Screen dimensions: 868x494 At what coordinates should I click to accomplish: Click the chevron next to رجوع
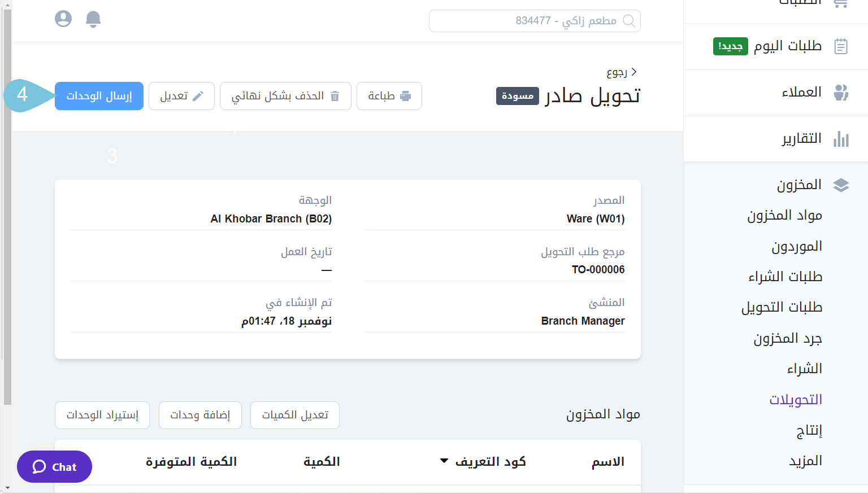tap(635, 72)
